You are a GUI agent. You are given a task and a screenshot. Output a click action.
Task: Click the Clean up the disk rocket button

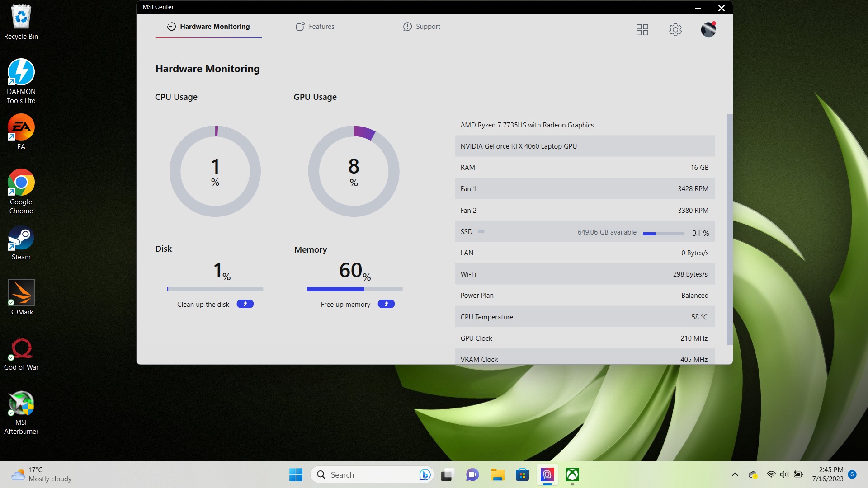coord(245,304)
